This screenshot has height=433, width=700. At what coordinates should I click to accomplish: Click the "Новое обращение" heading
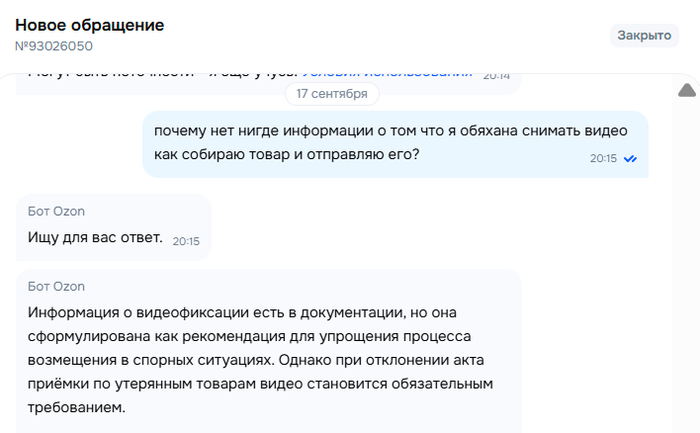(90, 25)
